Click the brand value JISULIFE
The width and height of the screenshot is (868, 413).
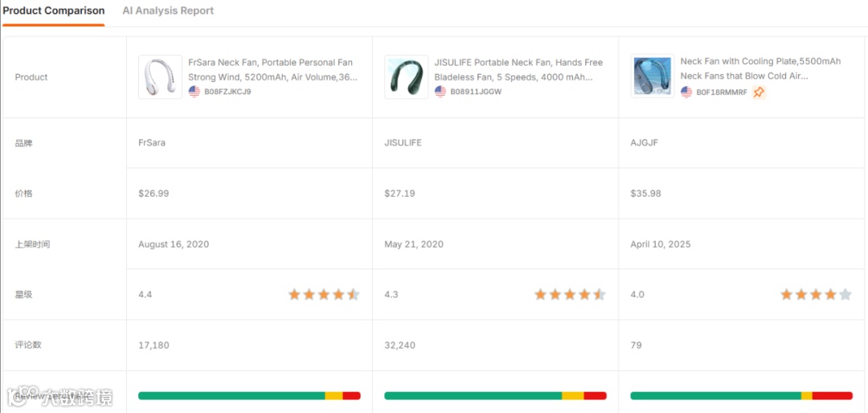[x=403, y=143]
